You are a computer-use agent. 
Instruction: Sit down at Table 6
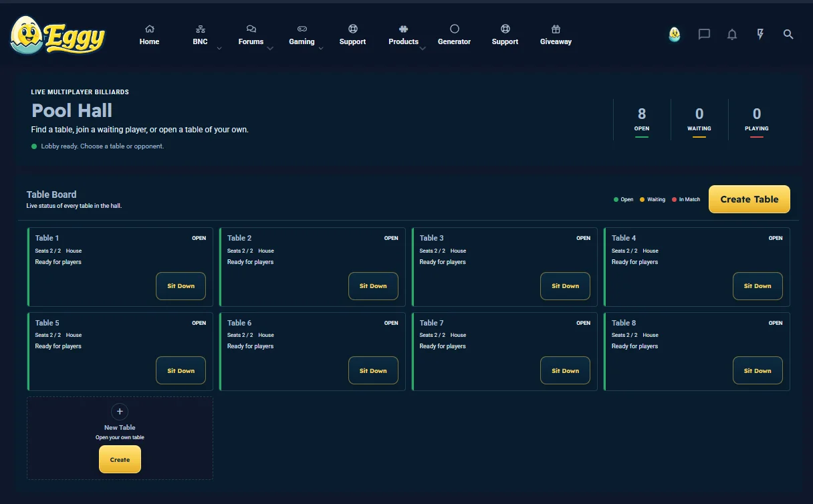373,371
